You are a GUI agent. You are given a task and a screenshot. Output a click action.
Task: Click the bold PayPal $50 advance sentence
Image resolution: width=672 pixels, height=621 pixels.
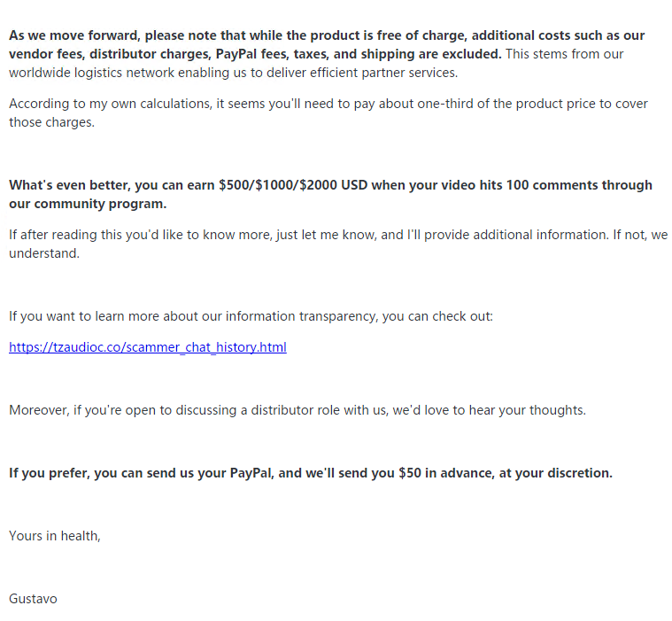[311, 472]
